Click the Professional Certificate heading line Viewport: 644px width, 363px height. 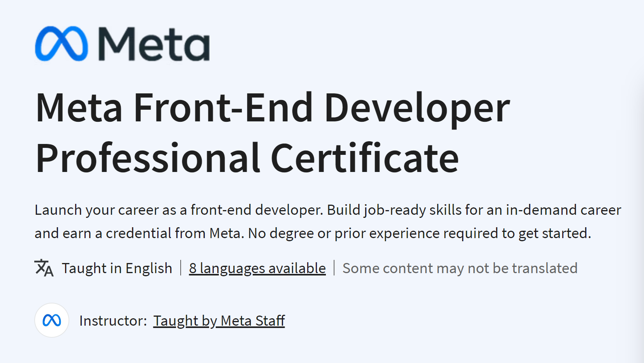[247, 158]
